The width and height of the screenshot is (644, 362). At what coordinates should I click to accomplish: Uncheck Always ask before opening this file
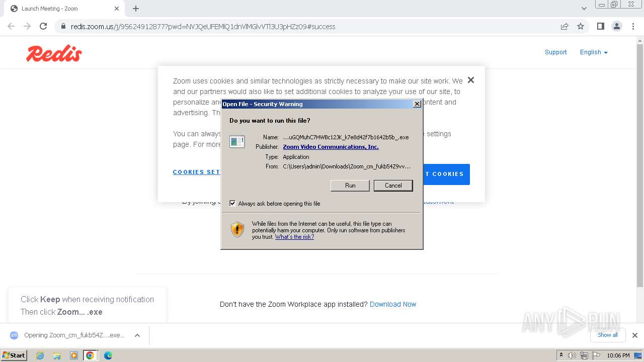[x=232, y=203]
